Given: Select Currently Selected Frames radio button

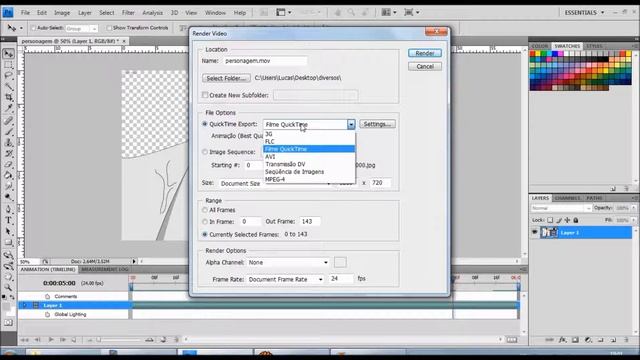Looking at the screenshot, I should pos(205,234).
